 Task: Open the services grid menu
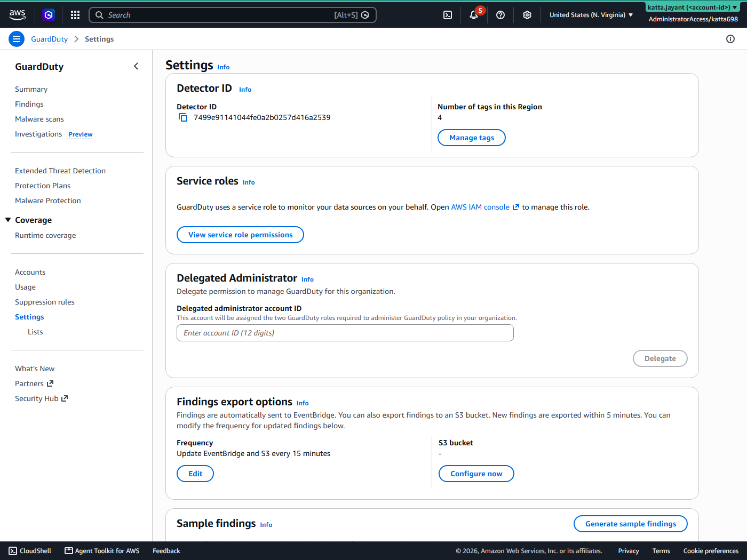tap(75, 15)
